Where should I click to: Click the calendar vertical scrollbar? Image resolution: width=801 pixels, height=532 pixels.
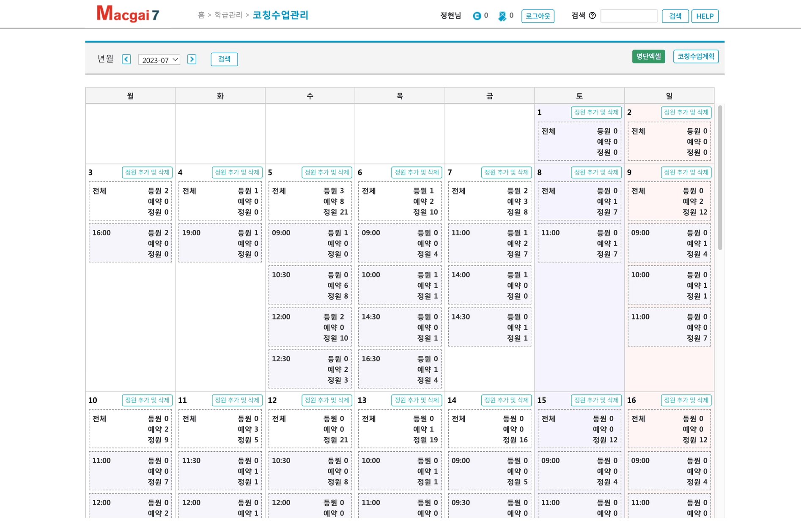[720, 177]
